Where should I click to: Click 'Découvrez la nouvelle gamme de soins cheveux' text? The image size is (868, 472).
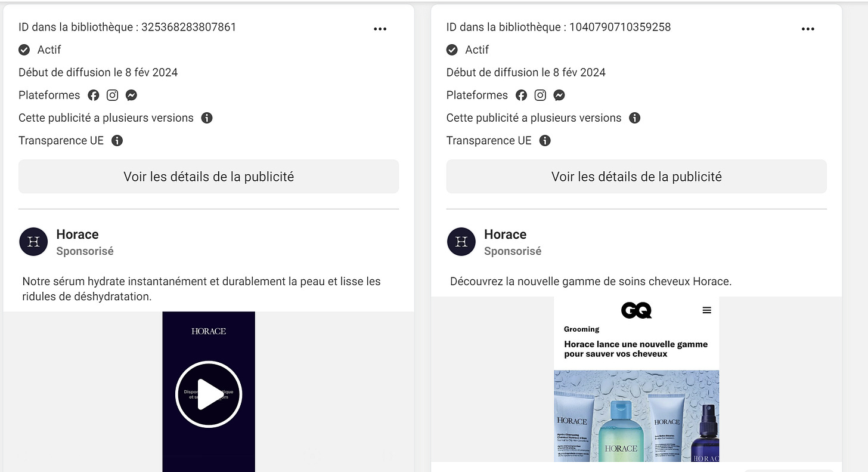click(591, 281)
